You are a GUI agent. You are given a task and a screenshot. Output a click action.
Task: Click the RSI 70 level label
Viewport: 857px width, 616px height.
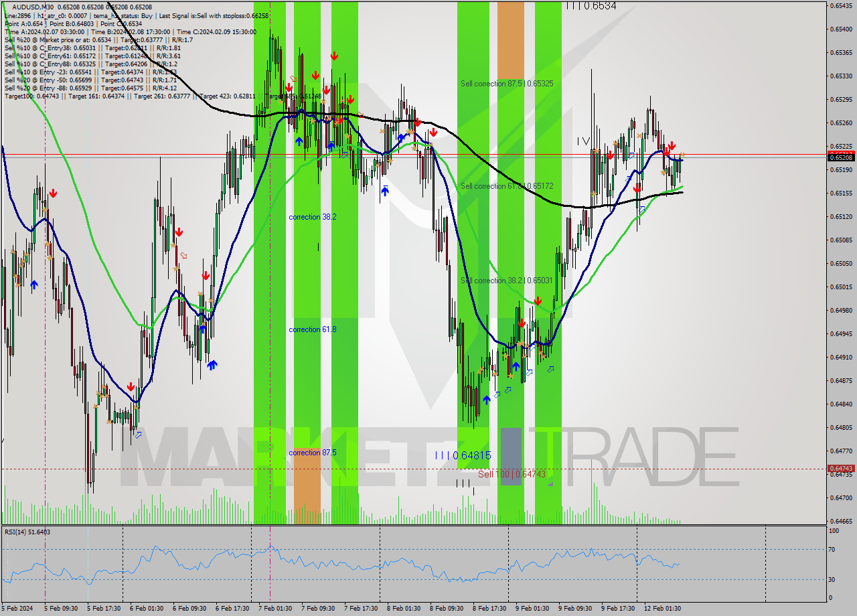click(x=833, y=550)
